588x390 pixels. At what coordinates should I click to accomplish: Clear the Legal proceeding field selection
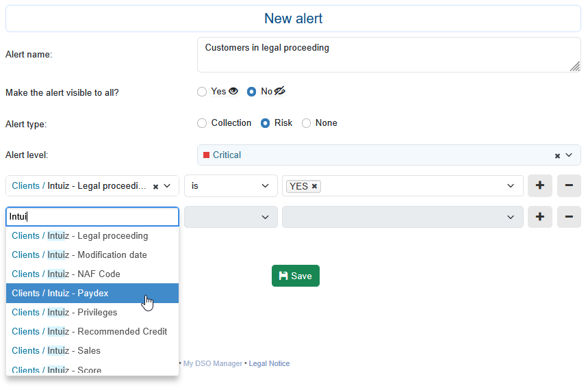tap(155, 186)
